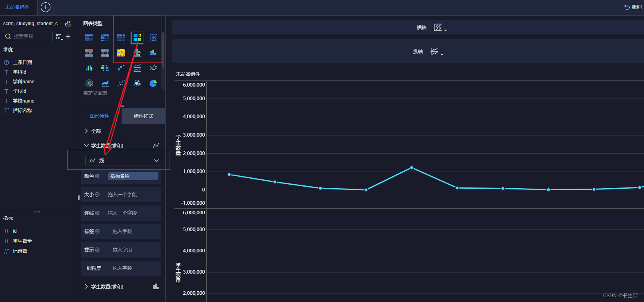Switch to the 组件样式 tab
Screen dimensions: 644x302
[144, 116]
